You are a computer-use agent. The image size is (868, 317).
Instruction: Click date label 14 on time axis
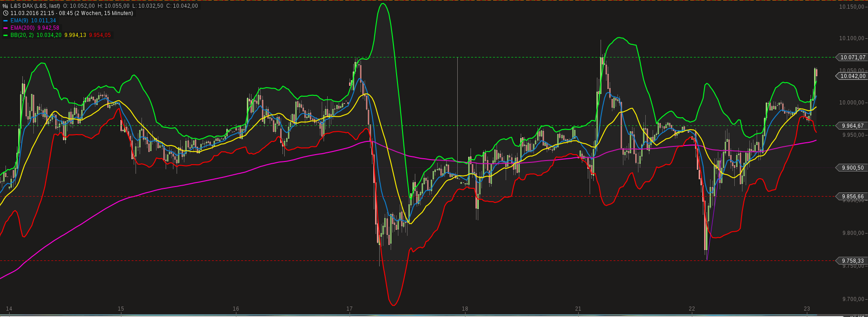click(x=9, y=309)
